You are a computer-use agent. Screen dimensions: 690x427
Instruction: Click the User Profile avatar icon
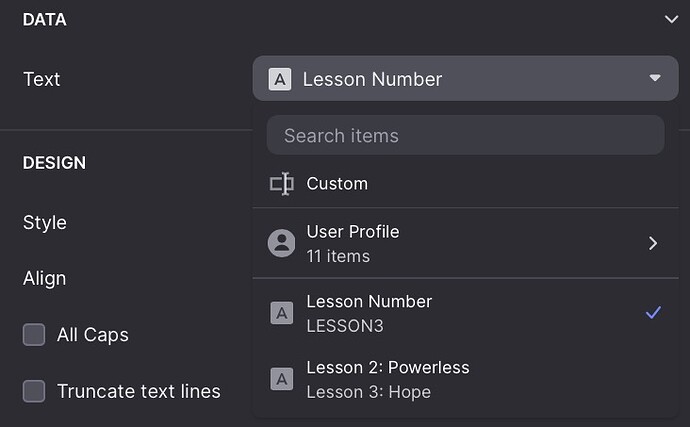point(282,243)
